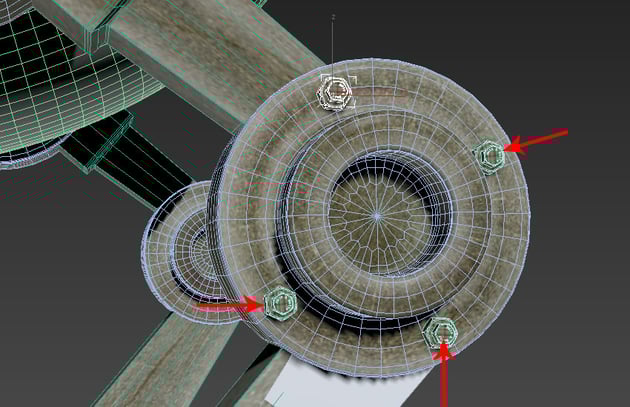Click the center vertex of the hub cap
The width and height of the screenshot is (630, 407).
[x=377, y=216]
